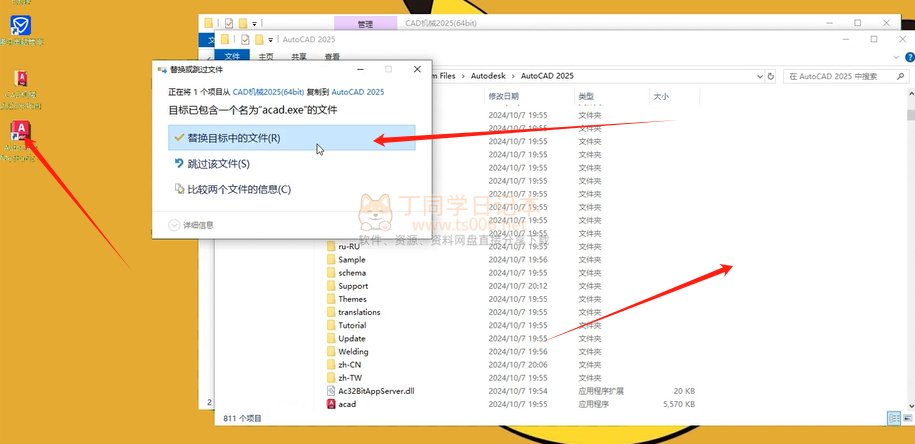Sort by the 修改日期 column header
915x444 pixels.
[x=504, y=96]
